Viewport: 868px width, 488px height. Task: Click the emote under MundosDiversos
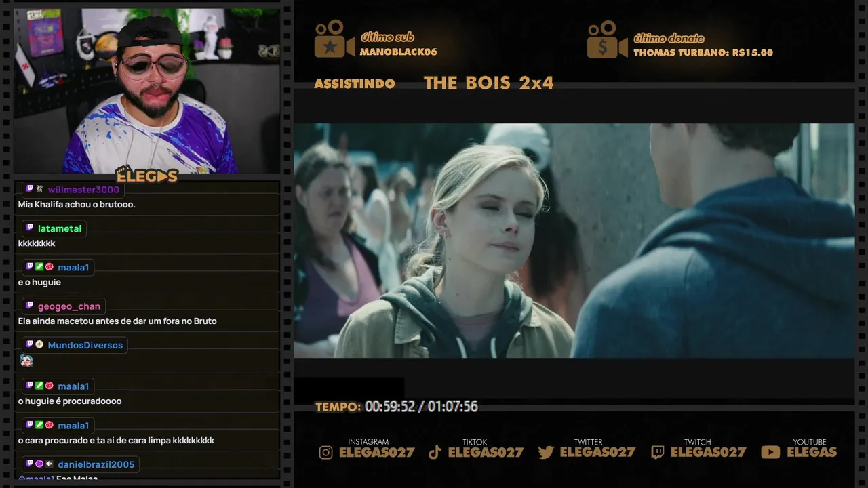[26, 361]
